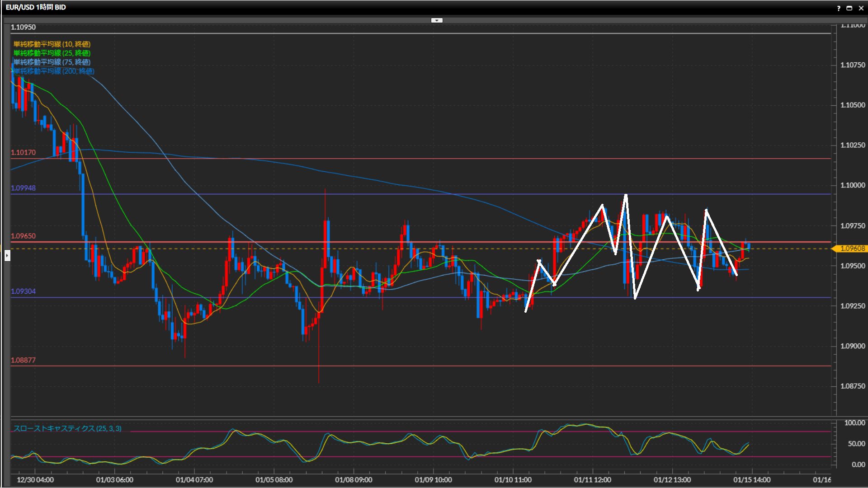Expand the left side panel arrow

[x=7, y=256]
